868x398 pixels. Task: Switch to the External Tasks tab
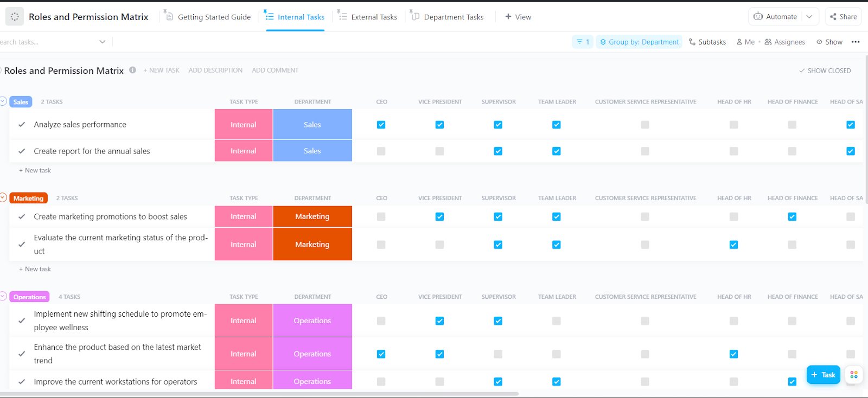(x=368, y=17)
